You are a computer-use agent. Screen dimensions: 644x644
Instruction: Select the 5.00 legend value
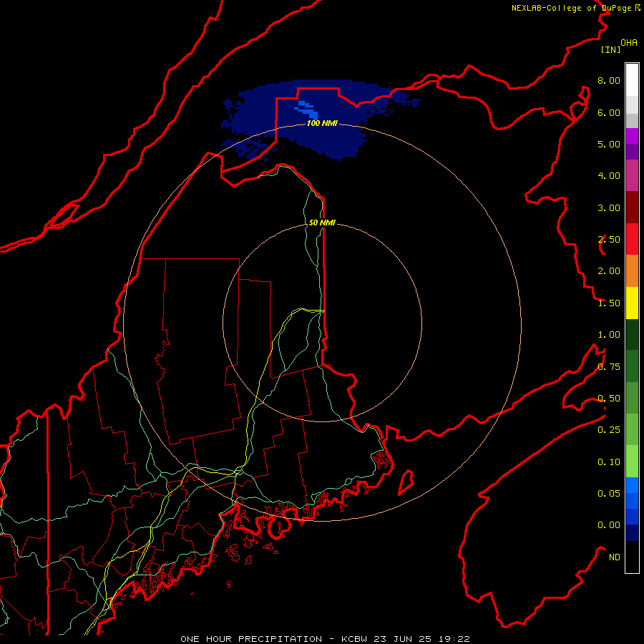point(609,144)
